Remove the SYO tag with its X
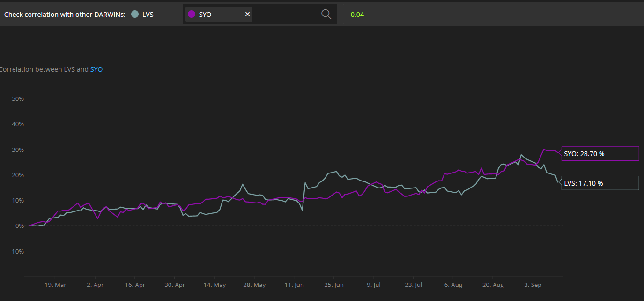The height and width of the screenshot is (301, 644). pyautogui.click(x=247, y=14)
